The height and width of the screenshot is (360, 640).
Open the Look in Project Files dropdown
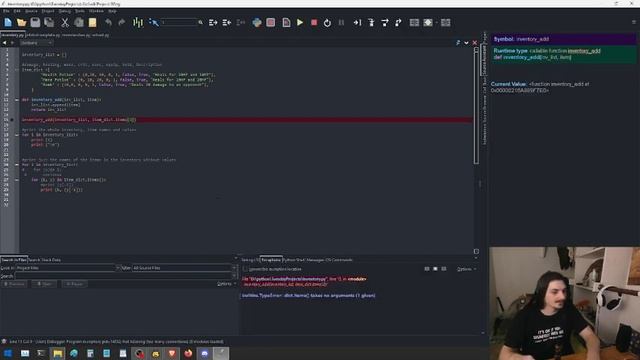coord(68,268)
